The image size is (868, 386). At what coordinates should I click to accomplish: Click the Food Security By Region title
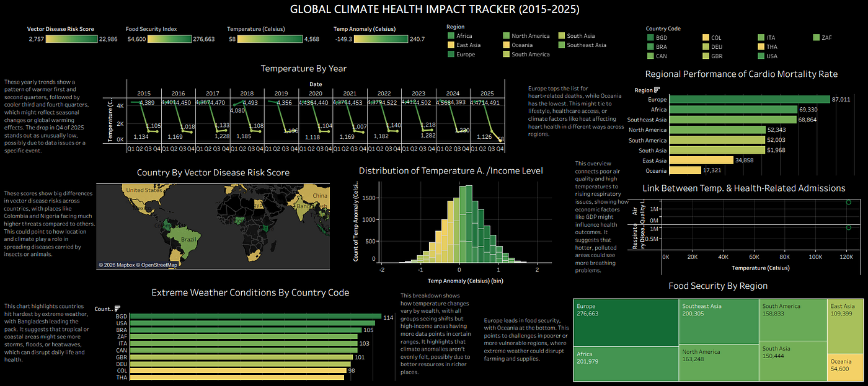coord(718,286)
